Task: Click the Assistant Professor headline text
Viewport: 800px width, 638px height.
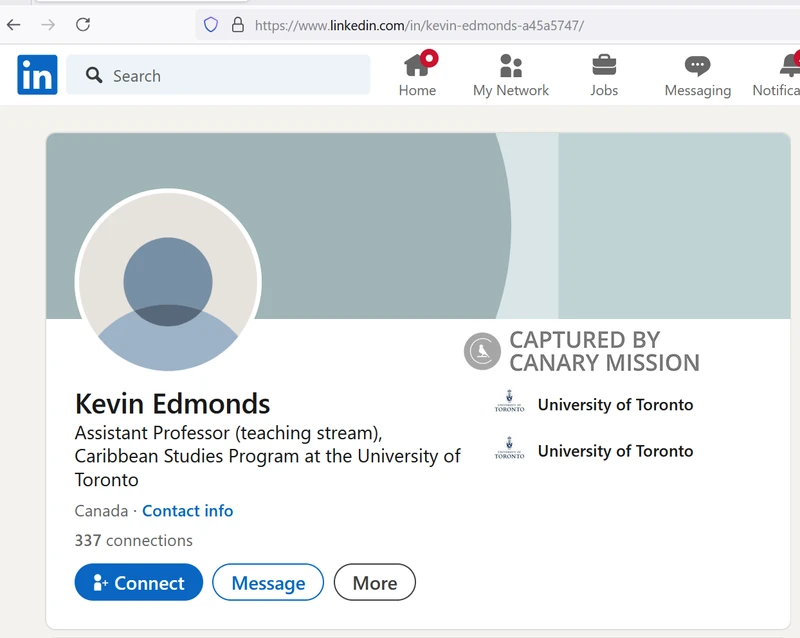Action: (x=268, y=456)
